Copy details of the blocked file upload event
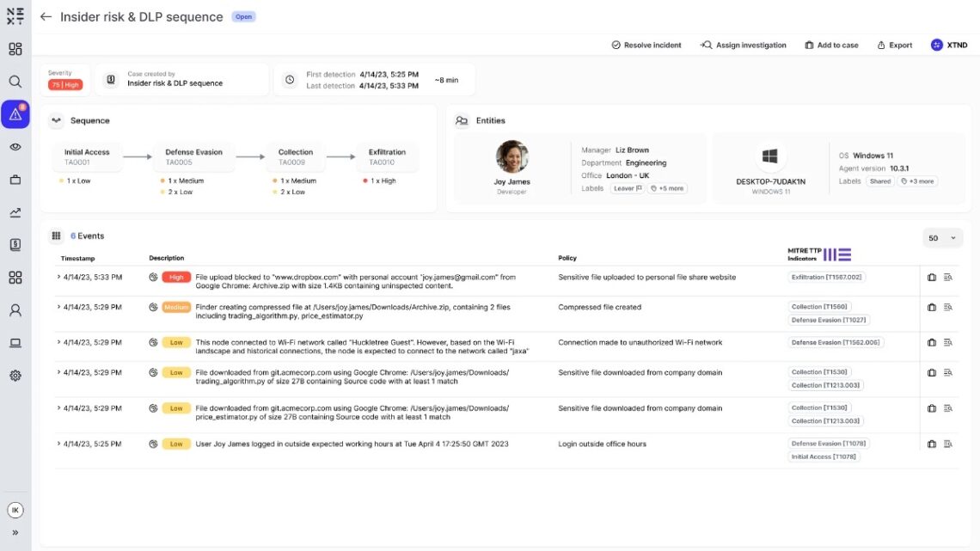The width and height of the screenshot is (980, 551). click(x=932, y=275)
